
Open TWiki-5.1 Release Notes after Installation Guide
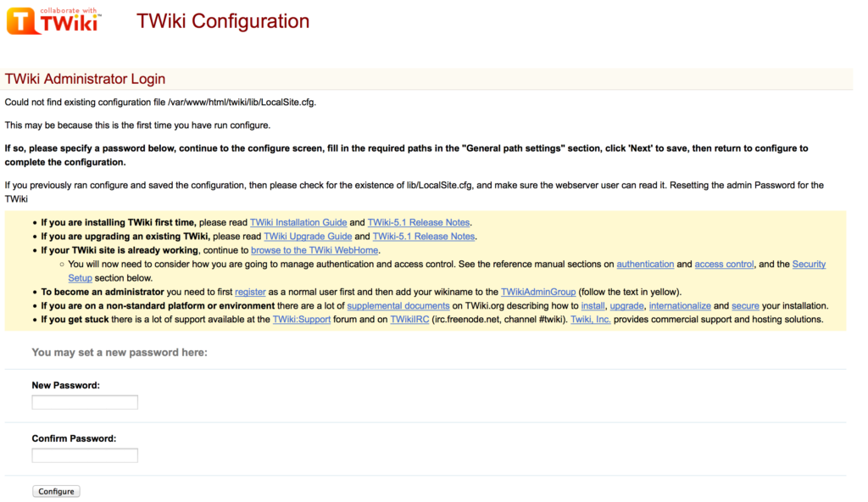pos(419,222)
